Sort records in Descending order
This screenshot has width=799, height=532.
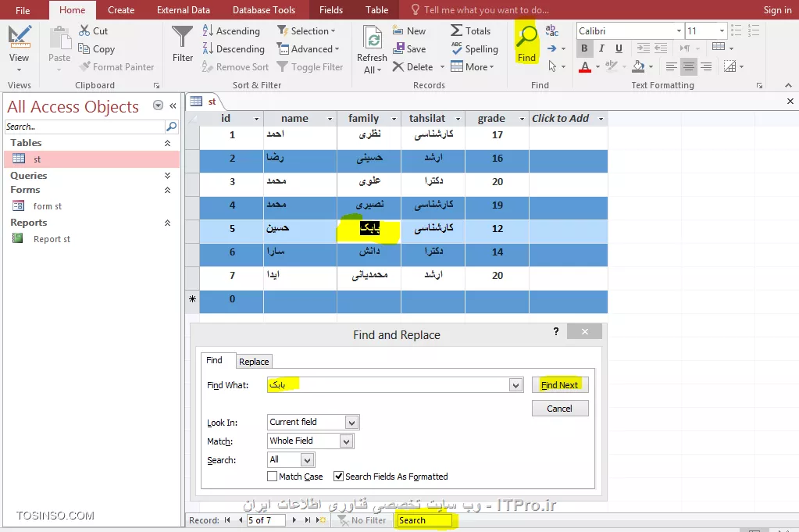(209, 48)
